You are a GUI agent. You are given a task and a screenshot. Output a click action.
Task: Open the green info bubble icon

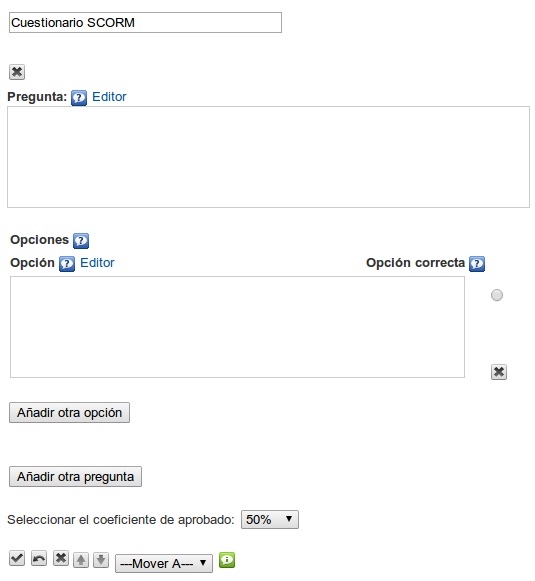point(227,560)
